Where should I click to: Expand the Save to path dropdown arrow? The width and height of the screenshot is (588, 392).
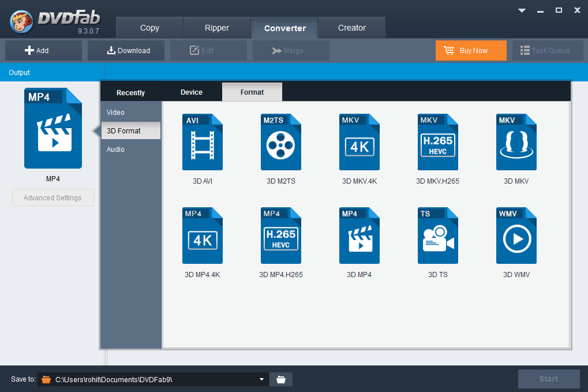(x=261, y=379)
